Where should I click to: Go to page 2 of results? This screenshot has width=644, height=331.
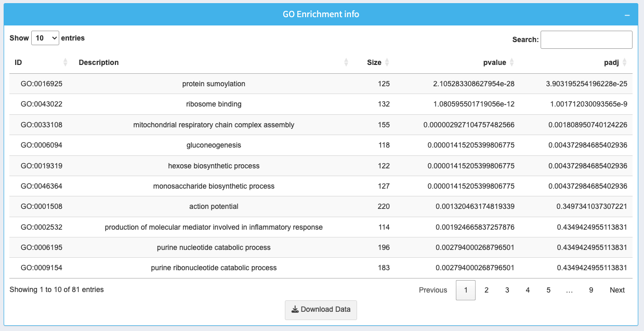[x=486, y=290]
